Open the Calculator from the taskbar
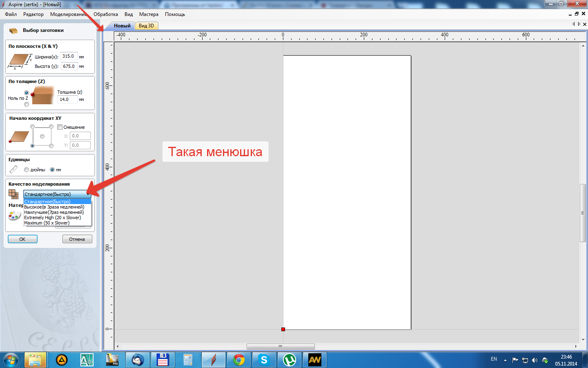The width and height of the screenshot is (588, 368). click(x=188, y=360)
